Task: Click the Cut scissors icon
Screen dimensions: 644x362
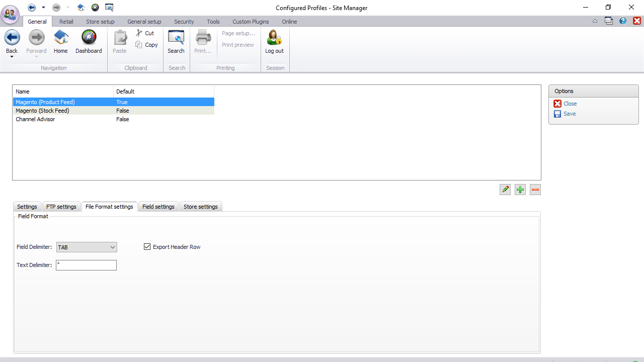Action: 139,33
